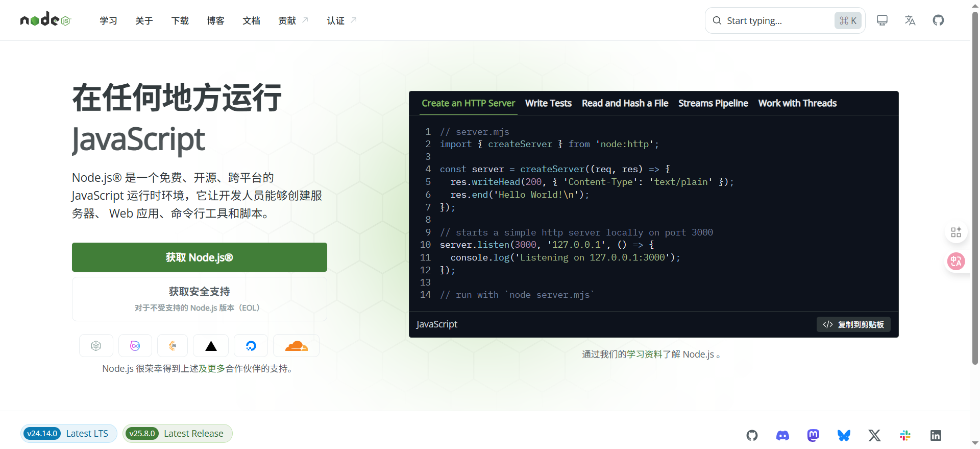Open Slack icon in the footer
980x449 pixels.
[905, 435]
